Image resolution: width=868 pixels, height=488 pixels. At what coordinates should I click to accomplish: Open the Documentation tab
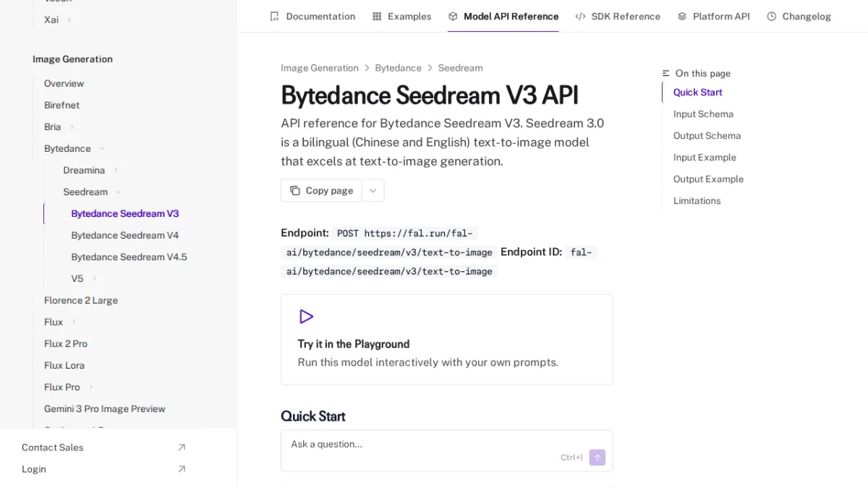click(312, 16)
